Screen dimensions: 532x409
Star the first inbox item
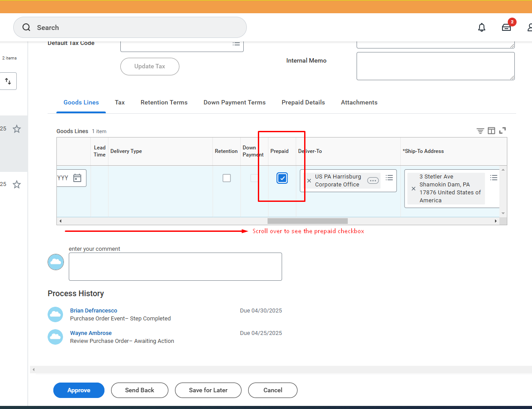click(17, 129)
